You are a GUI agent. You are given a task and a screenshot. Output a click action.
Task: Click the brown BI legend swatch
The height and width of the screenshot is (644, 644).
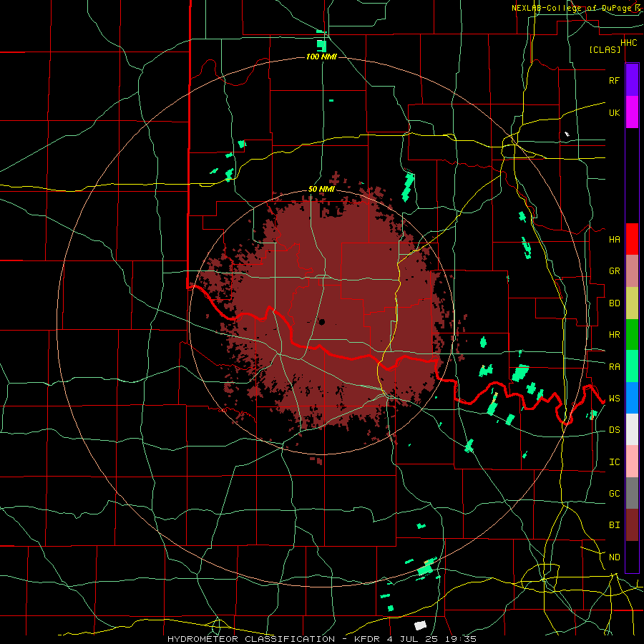632,525
